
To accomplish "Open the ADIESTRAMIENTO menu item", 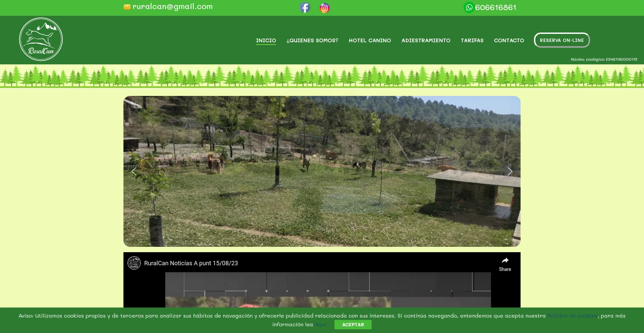I will coord(426,40).
